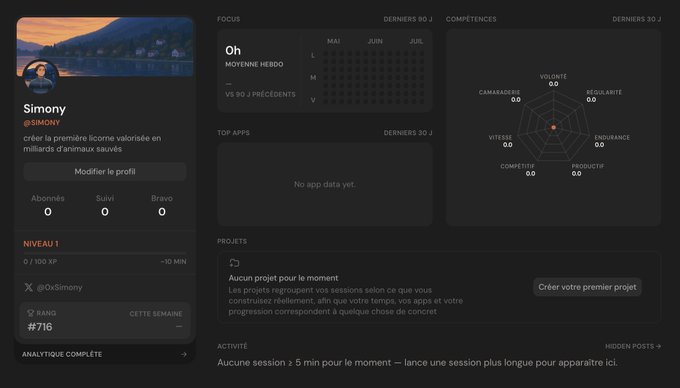
Task: Click the CAMARADERIE skill label
Action: 500,92
